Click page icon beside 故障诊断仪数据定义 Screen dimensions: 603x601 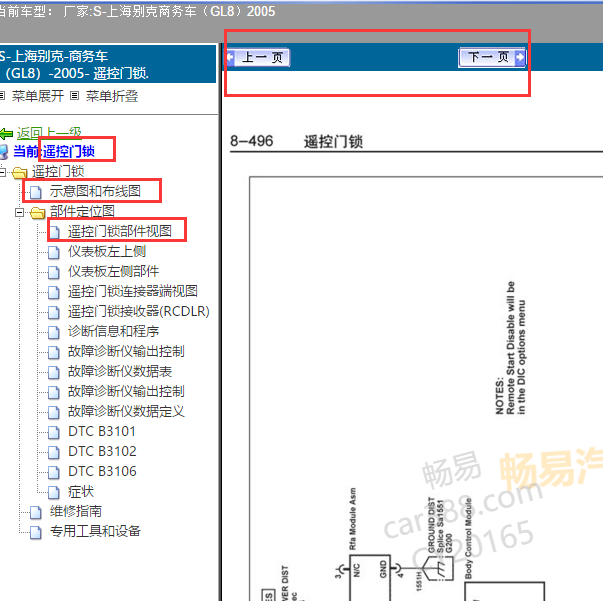(54, 412)
